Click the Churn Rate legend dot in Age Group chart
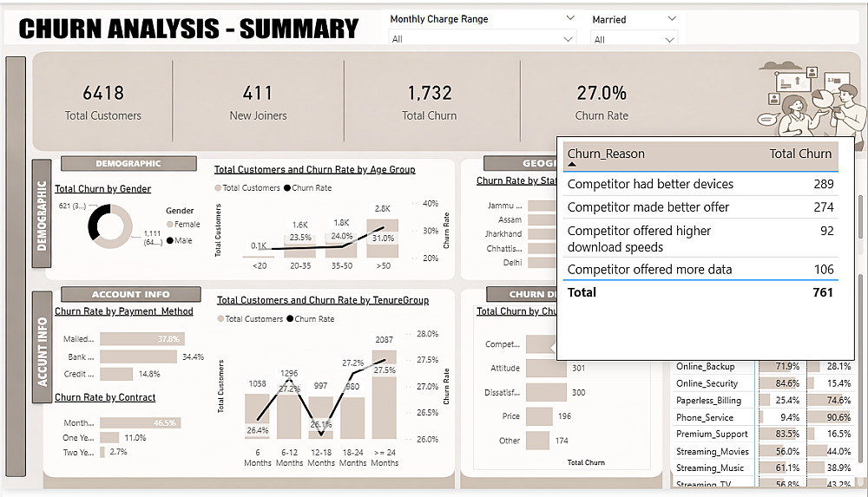Image resolution: width=868 pixels, height=497 pixels. coord(287,188)
